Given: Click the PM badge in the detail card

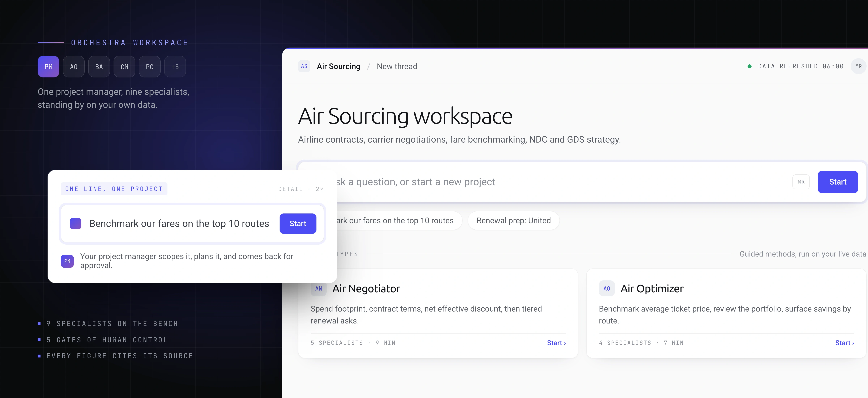Looking at the screenshot, I should point(67,261).
